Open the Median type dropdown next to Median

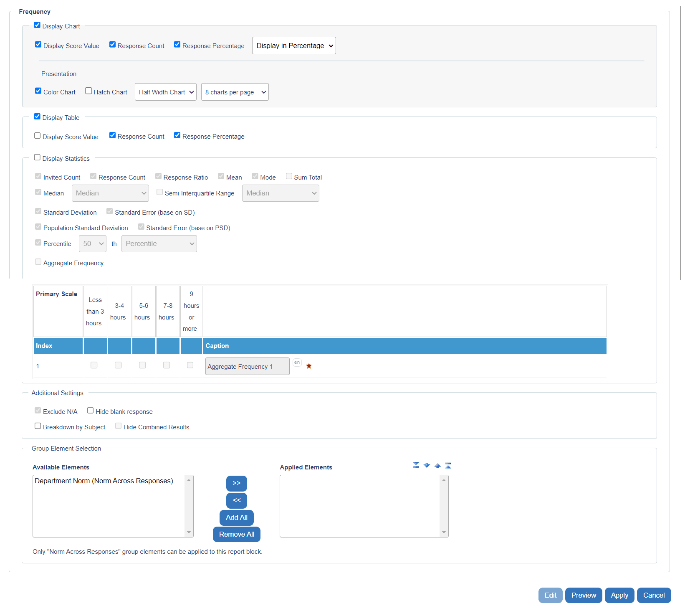pyautogui.click(x=111, y=193)
